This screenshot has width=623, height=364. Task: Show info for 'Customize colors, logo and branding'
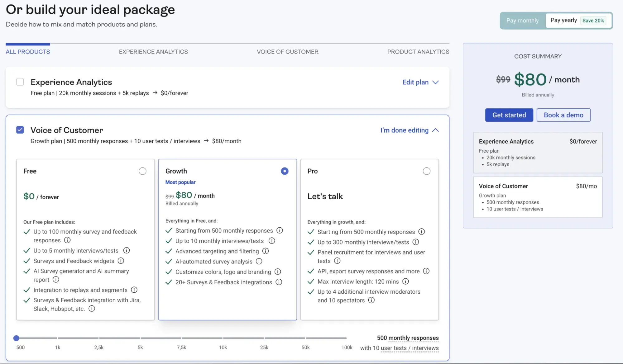[278, 272]
